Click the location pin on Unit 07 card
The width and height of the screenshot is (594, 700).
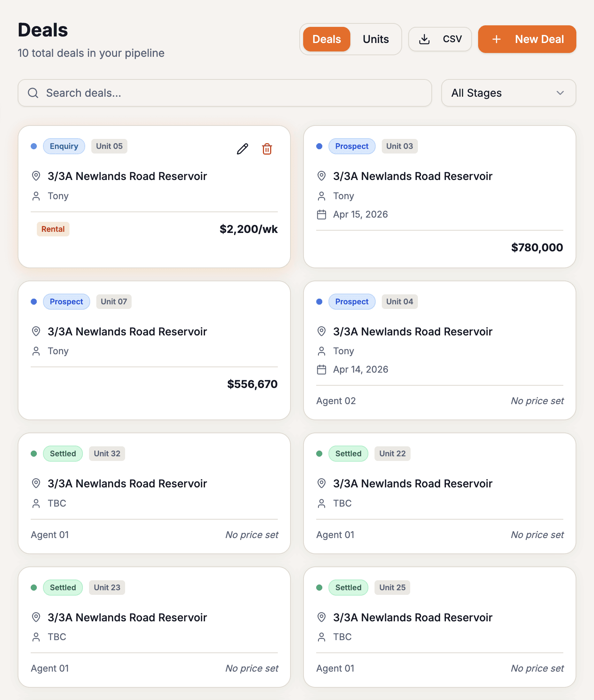[36, 331]
